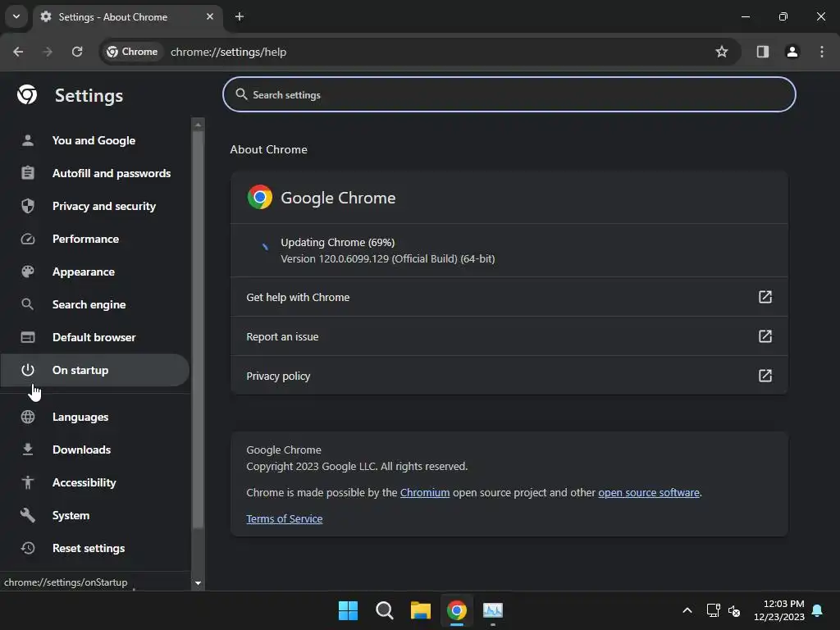Viewport: 840px width, 630px height.
Task: Open Privacy policy row
Action: pyautogui.click(x=509, y=376)
